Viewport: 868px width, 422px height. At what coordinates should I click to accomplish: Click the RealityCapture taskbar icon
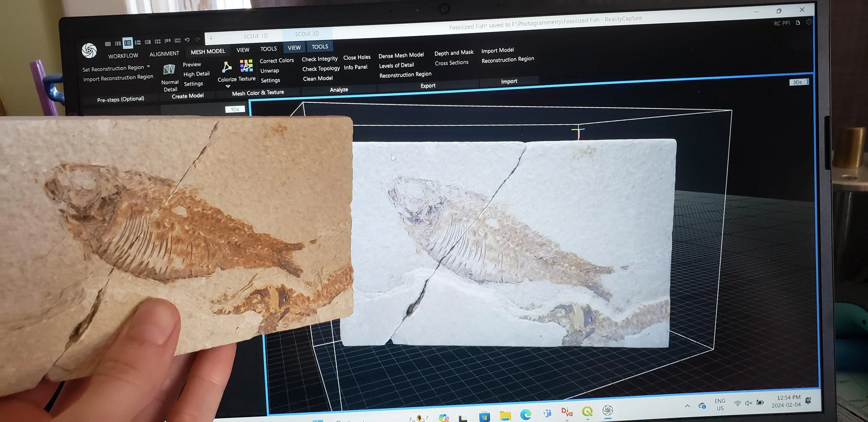point(607,411)
